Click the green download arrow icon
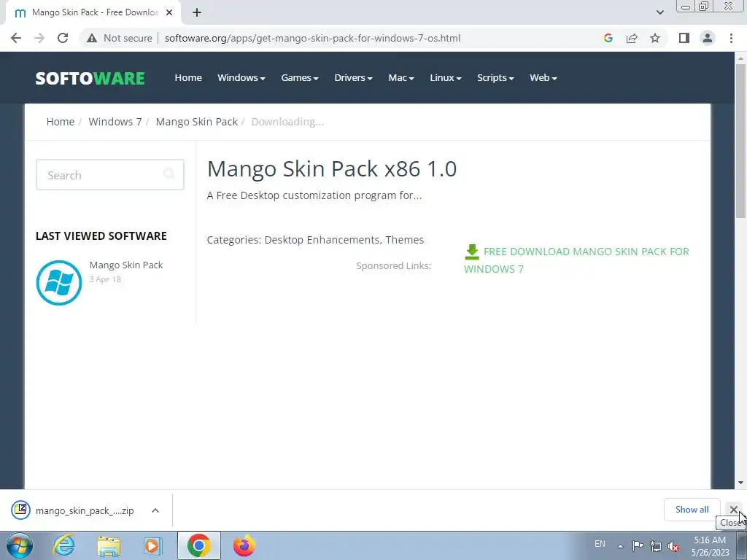This screenshot has height=560, width=747. tap(472, 252)
